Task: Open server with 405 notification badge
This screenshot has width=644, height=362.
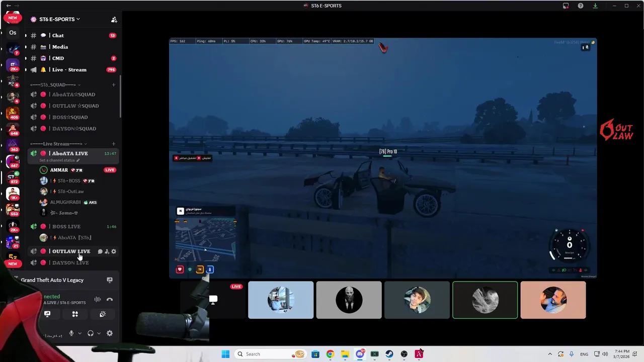Action: (13, 113)
